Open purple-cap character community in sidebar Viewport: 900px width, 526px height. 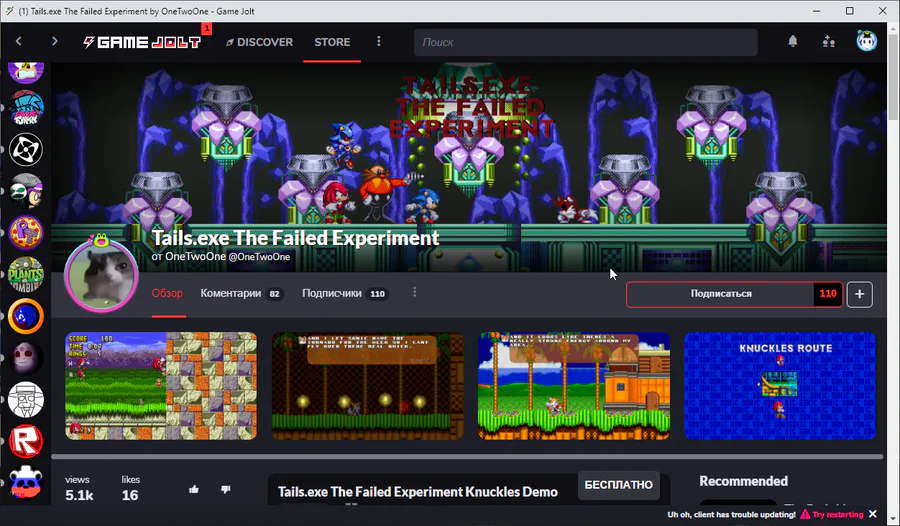(26, 191)
